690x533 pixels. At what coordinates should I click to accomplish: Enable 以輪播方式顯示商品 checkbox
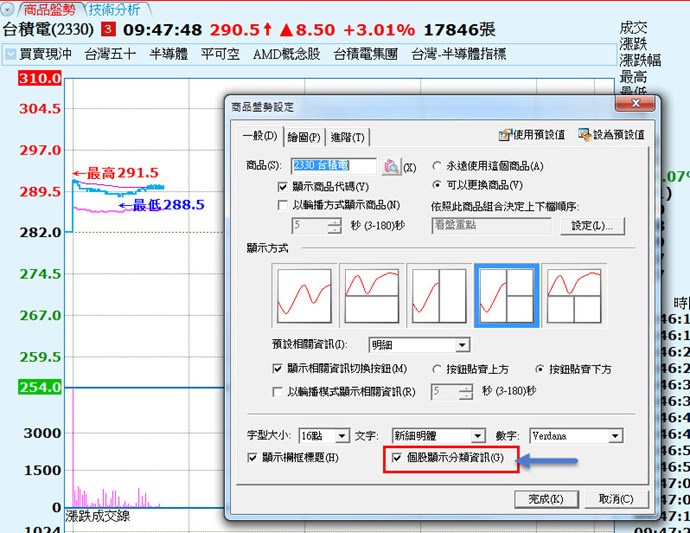(283, 205)
